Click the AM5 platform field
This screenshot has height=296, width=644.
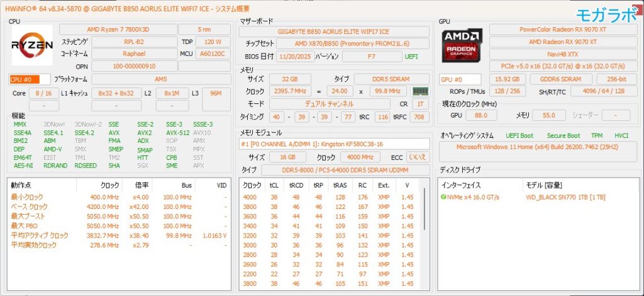tap(161, 79)
